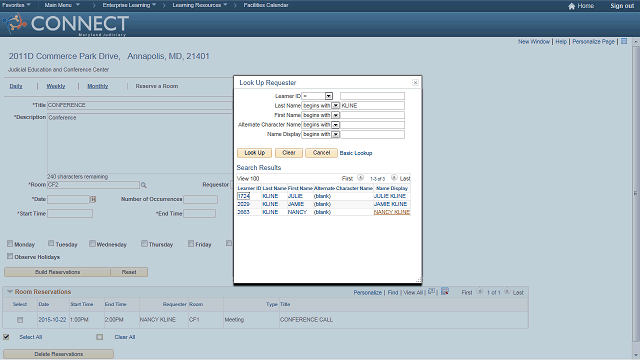Image resolution: width=640 pixels, height=360 pixels.
Task: Switch to the Weekly calendar tab
Action: point(56,86)
